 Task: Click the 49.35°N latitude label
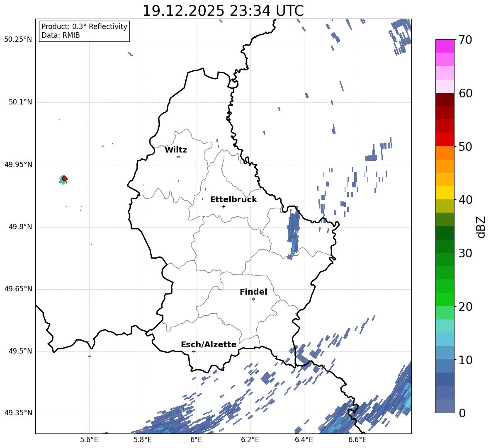[x=18, y=413]
